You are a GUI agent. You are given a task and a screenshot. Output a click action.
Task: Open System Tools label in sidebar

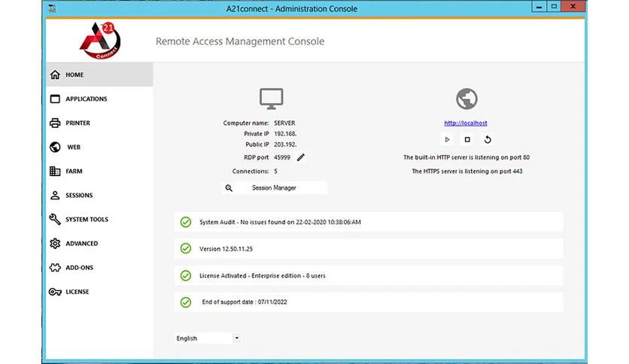point(87,220)
